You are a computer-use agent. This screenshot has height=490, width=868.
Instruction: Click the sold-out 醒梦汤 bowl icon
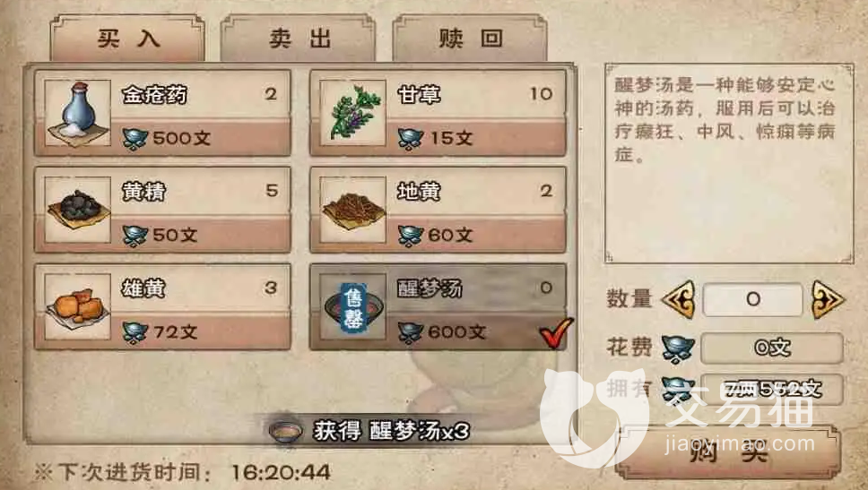coord(352,306)
